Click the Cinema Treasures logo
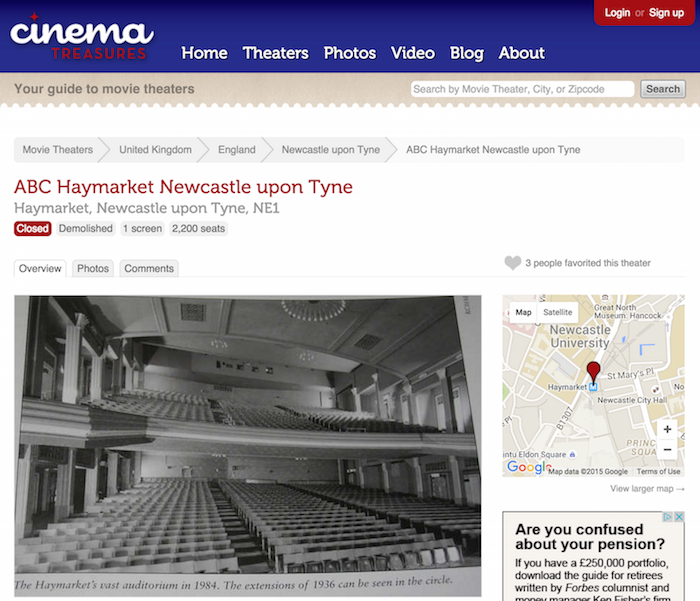 pos(82,37)
